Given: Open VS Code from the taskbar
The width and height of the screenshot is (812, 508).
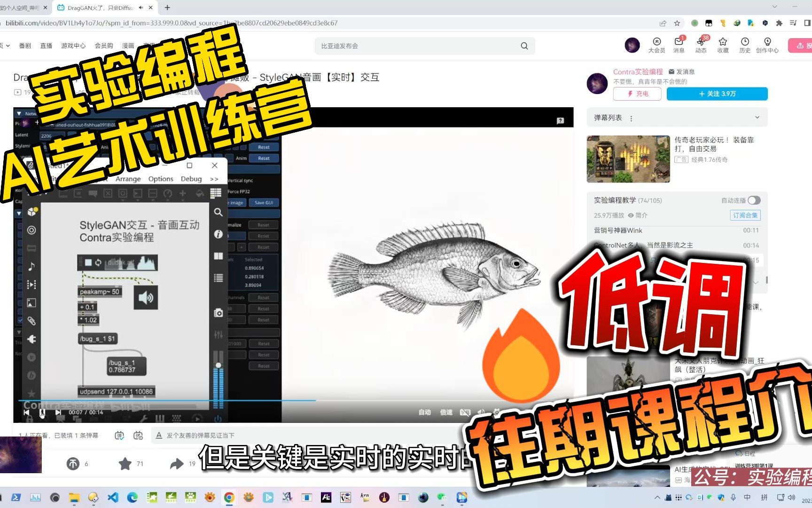Looking at the screenshot, I should tap(113, 497).
